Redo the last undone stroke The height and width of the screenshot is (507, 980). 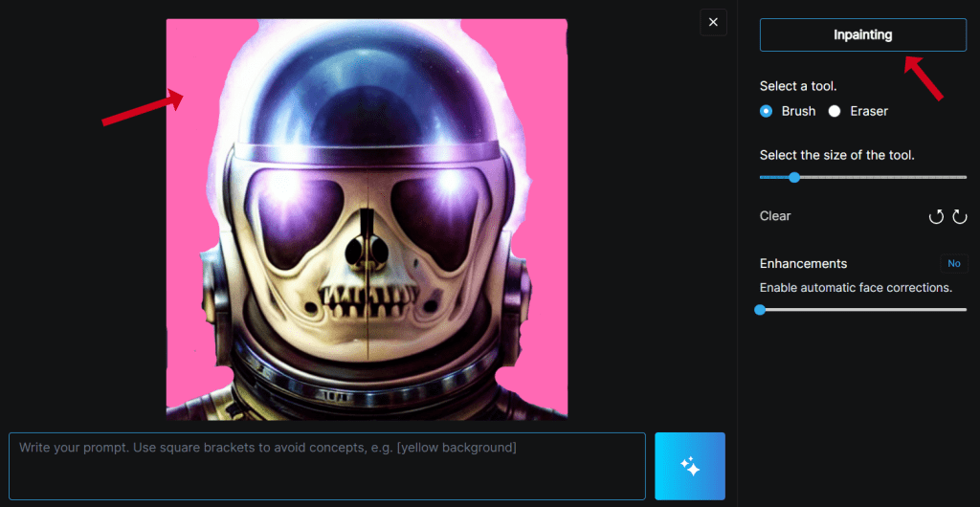point(959,217)
